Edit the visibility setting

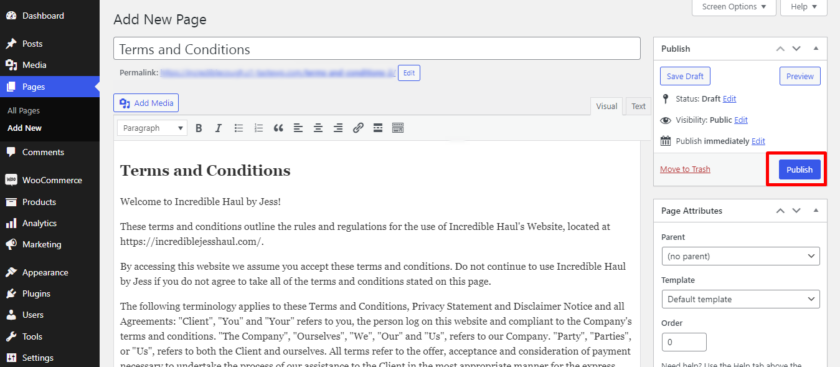click(741, 120)
